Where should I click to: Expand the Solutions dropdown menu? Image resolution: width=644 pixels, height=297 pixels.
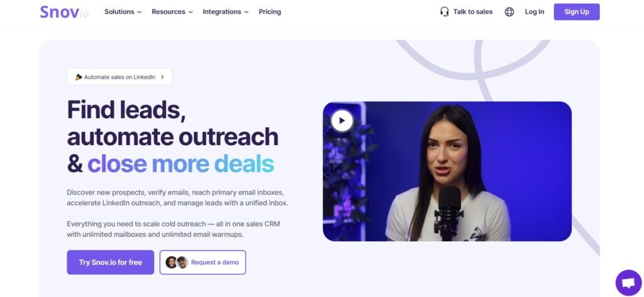point(123,12)
